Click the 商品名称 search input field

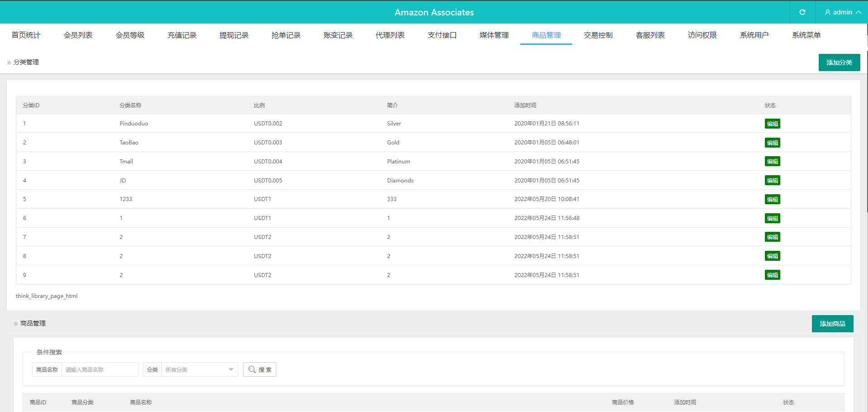click(100, 369)
